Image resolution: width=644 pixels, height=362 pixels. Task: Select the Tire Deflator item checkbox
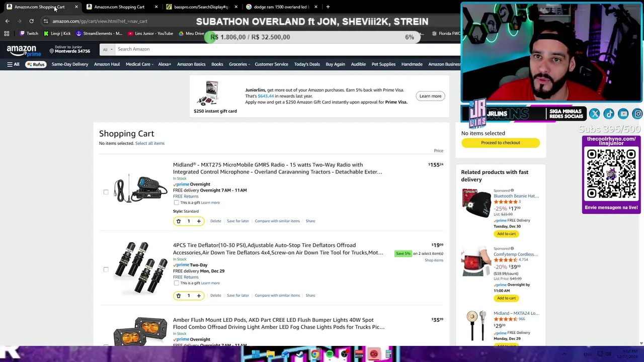106,269
